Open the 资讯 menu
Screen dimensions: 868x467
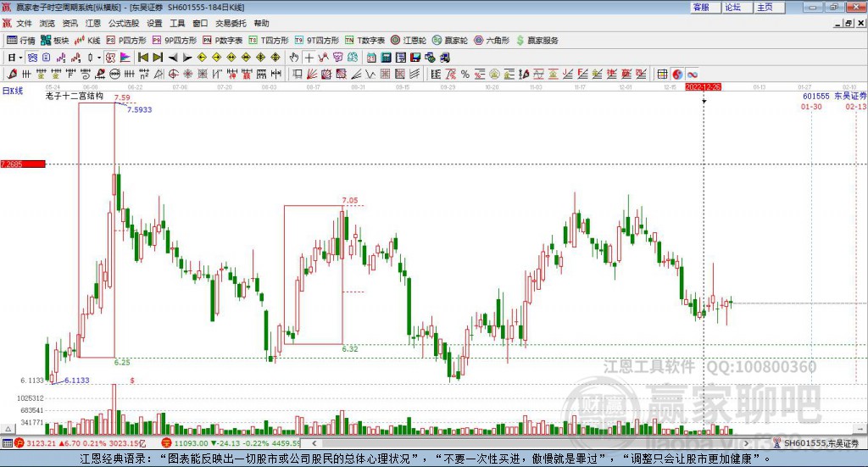70,23
